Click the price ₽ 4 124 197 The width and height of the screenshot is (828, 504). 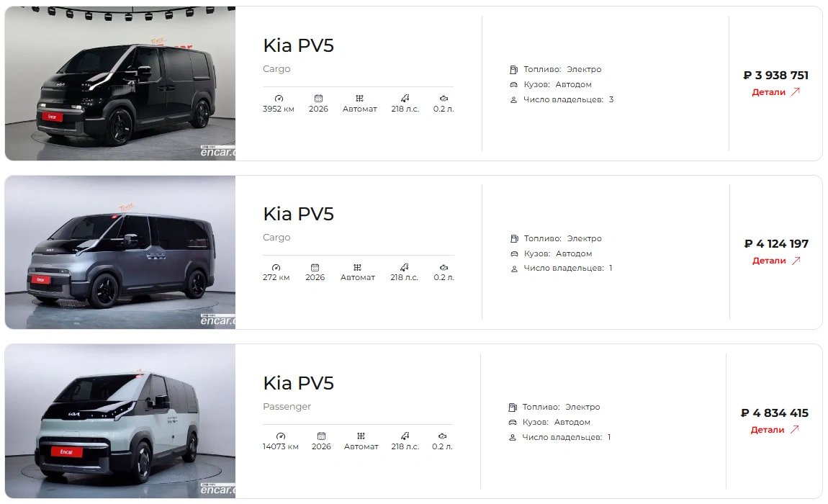776,243
